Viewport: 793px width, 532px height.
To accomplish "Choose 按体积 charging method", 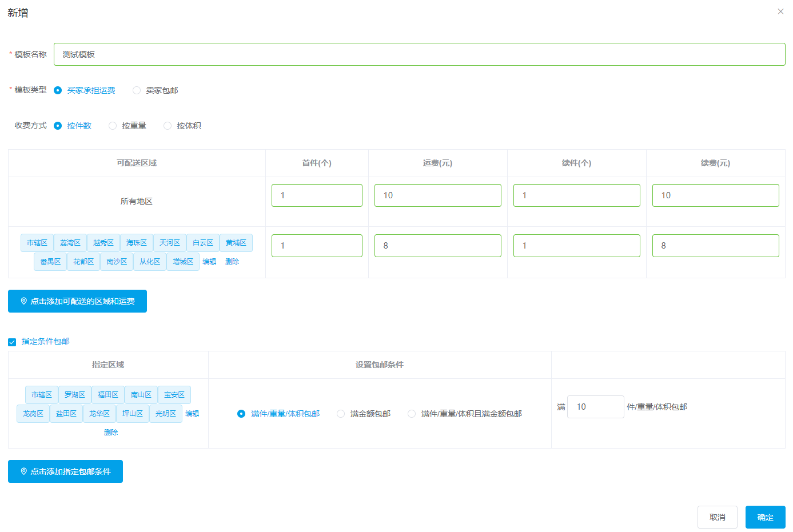I will 168,126.
